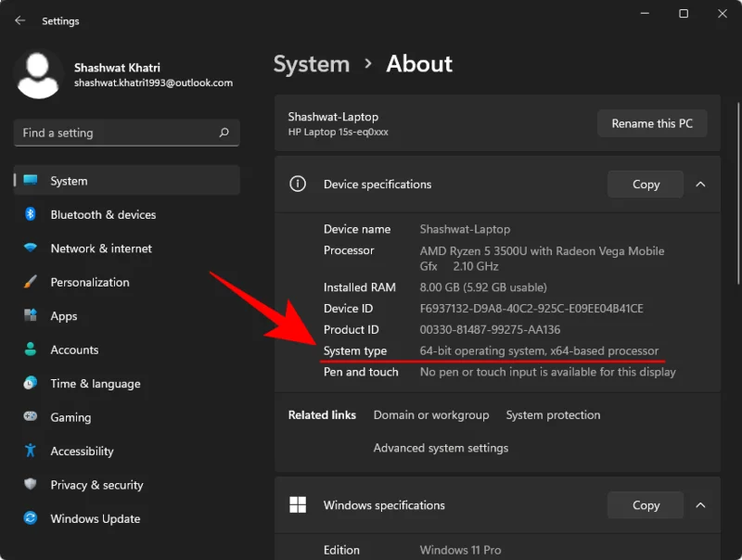Click the back navigation arrow
Image resolution: width=742 pixels, height=560 pixels.
(x=19, y=20)
